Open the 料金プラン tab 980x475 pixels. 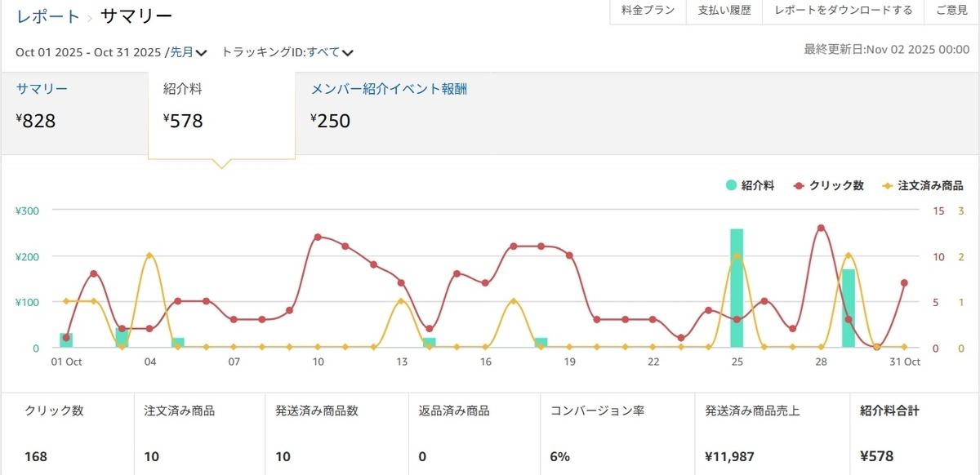coord(648,11)
